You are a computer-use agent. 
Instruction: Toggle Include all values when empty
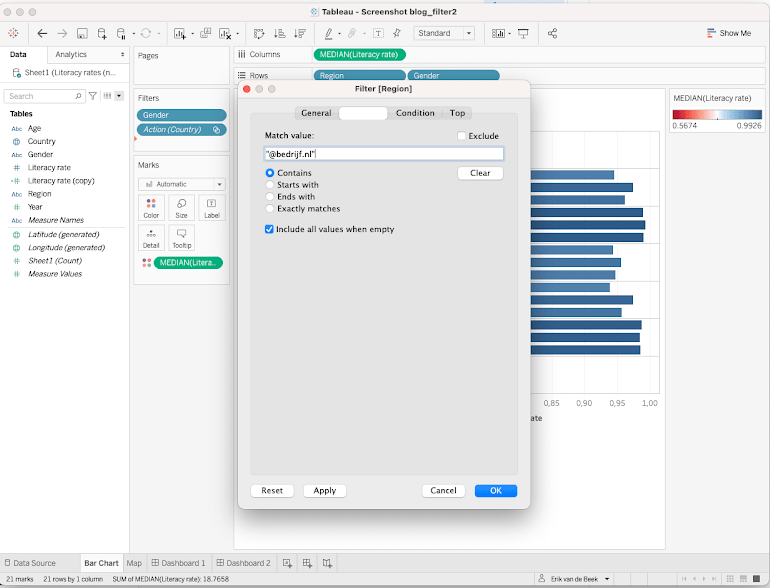click(269, 229)
